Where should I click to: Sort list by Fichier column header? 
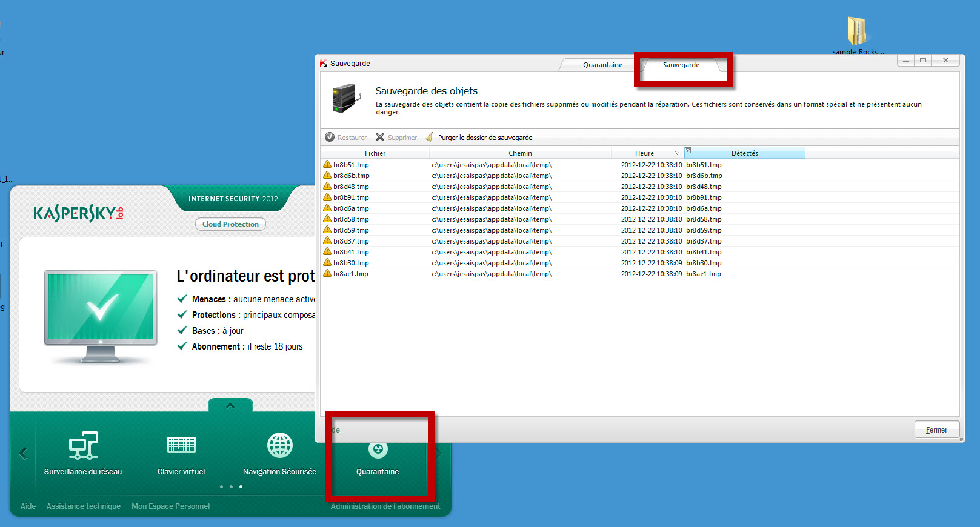375,153
